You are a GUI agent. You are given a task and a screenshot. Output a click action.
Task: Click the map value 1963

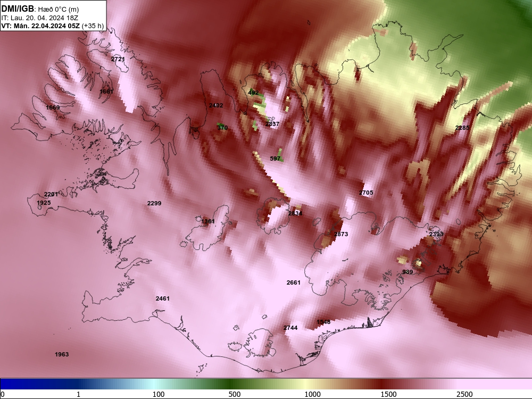62,354
